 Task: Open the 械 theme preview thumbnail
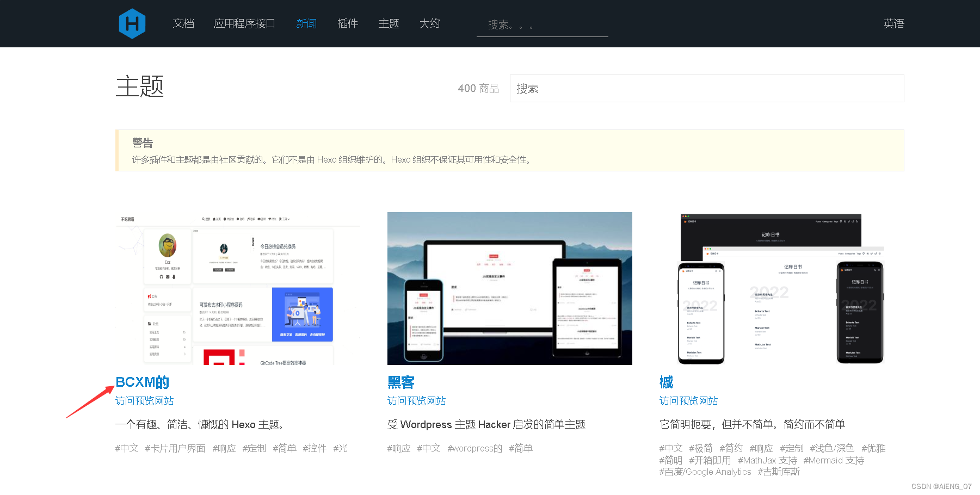(782, 288)
